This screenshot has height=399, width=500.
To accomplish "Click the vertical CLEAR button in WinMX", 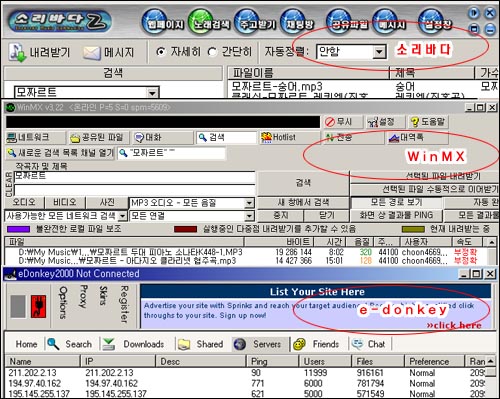I will [9, 184].
